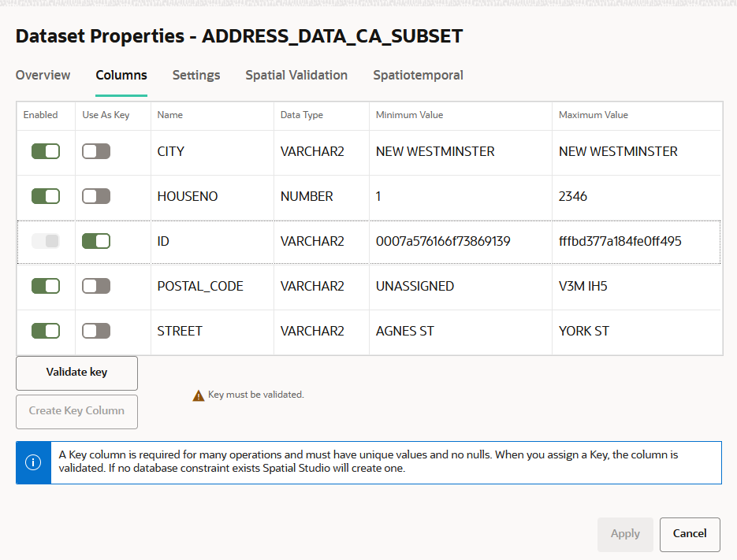
Task: Cancel the Dataset Properties dialog
Action: (689, 534)
